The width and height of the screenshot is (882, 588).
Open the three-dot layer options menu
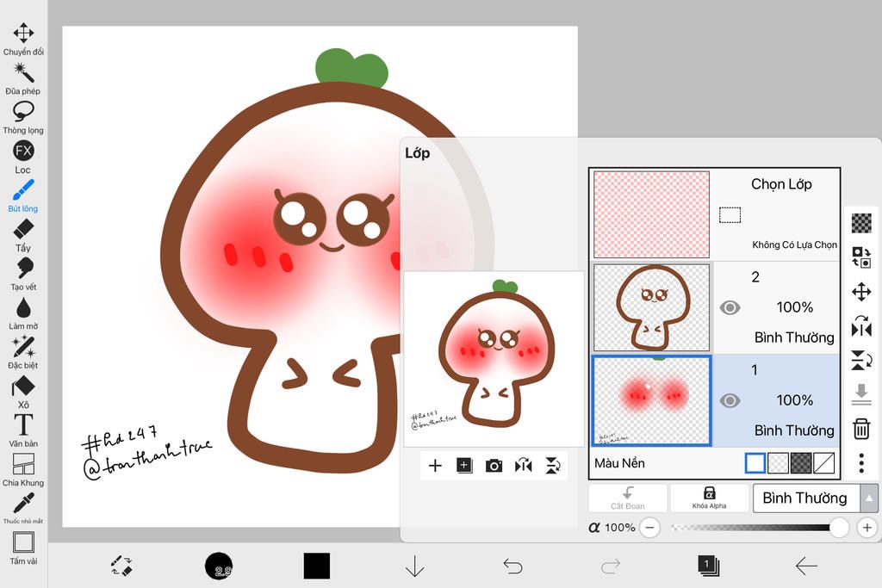point(861,462)
